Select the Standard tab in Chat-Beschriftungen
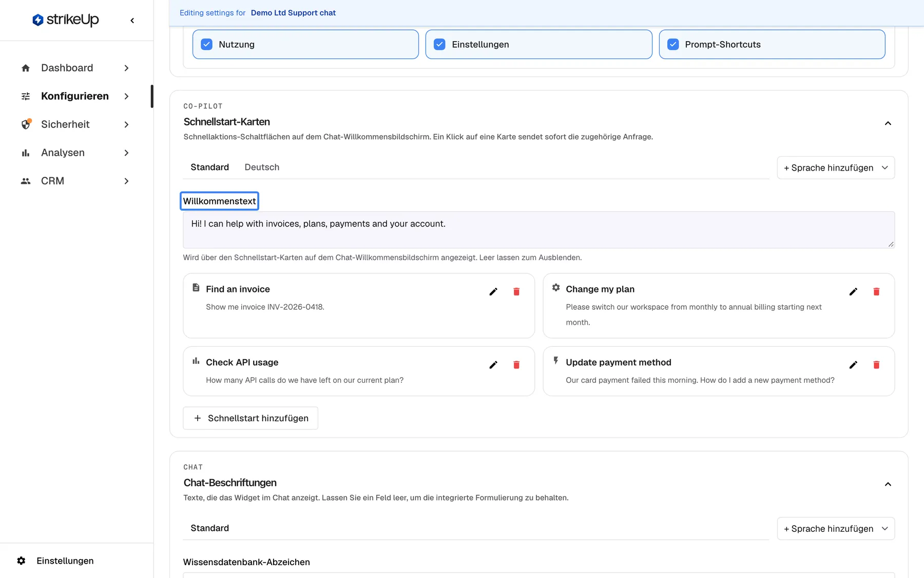Image resolution: width=924 pixels, height=578 pixels. click(209, 528)
